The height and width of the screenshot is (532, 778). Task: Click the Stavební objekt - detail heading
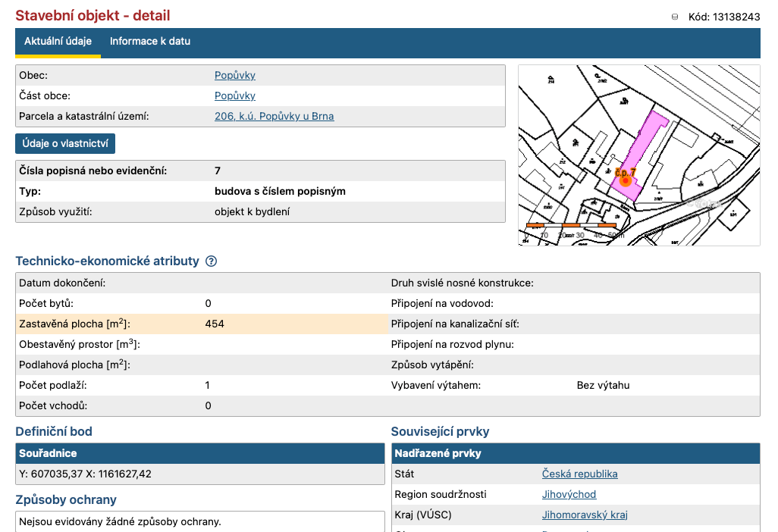click(93, 16)
